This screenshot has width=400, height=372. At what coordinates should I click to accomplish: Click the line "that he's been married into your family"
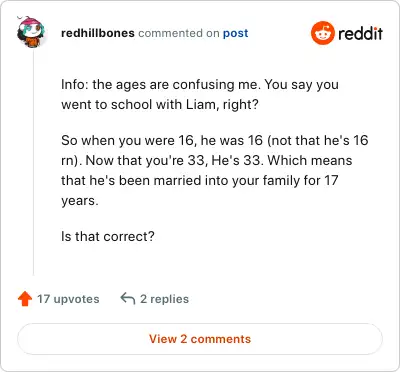pyautogui.click(x=200, y=181)
